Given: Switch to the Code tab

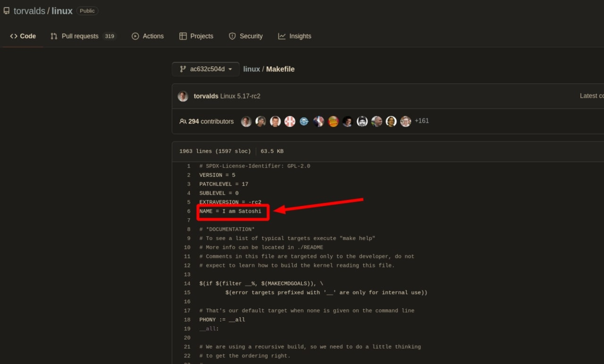Looking at the screenshot, I should click(23, 36).
